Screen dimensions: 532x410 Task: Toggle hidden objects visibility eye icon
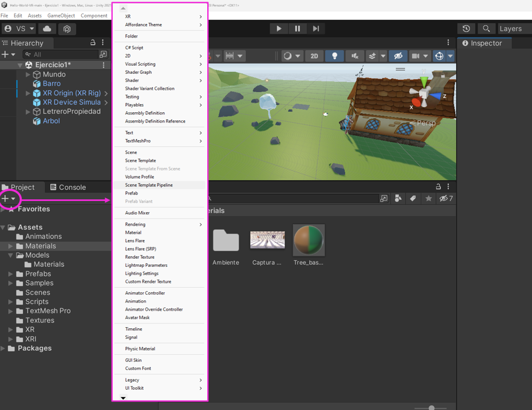coord(397,56)
